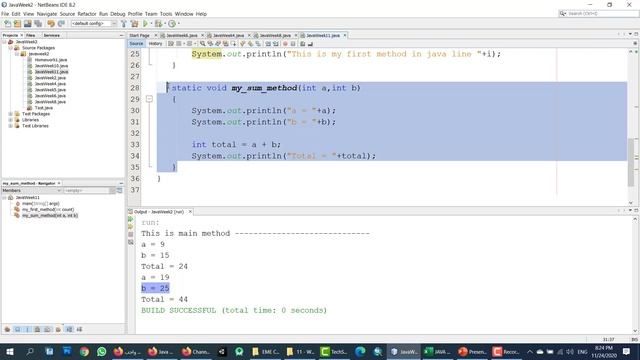Open the Tools menu
The width and height of the screenshot is (640, 360).
click(x=166, y=14)
